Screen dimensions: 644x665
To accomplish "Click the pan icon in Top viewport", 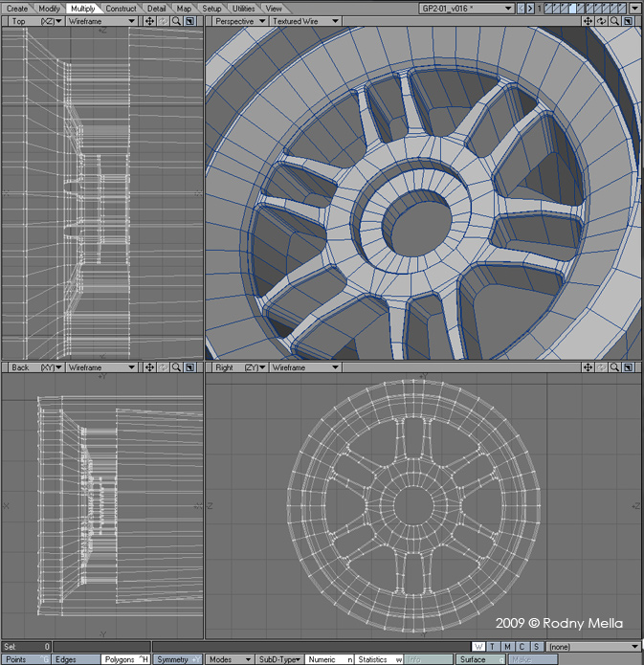I will (150, 21).
